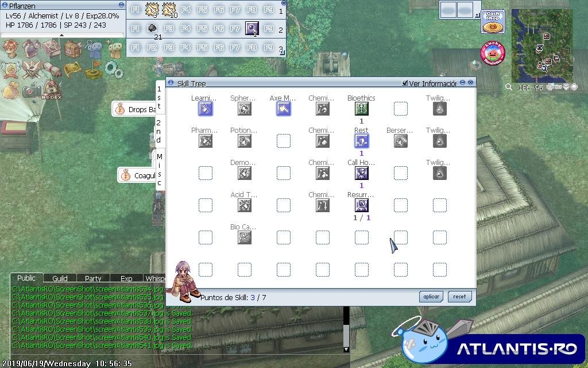Switch to the Misc skill tab

160,170
